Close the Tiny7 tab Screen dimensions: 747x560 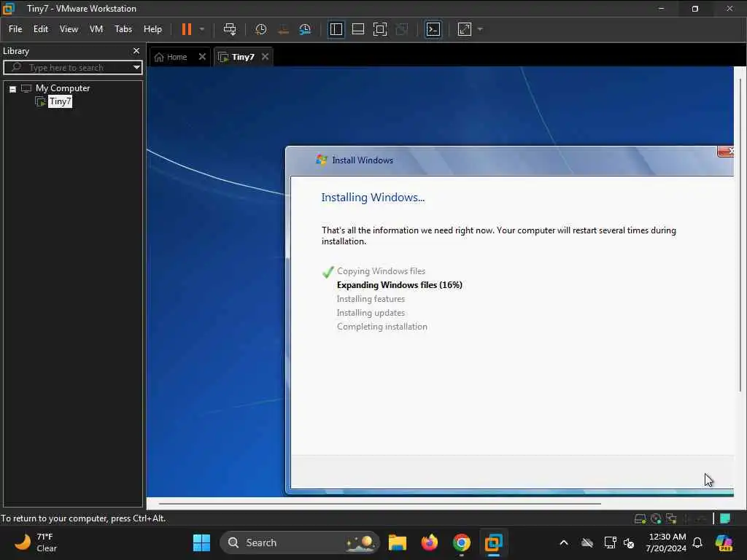pos(265,57)
